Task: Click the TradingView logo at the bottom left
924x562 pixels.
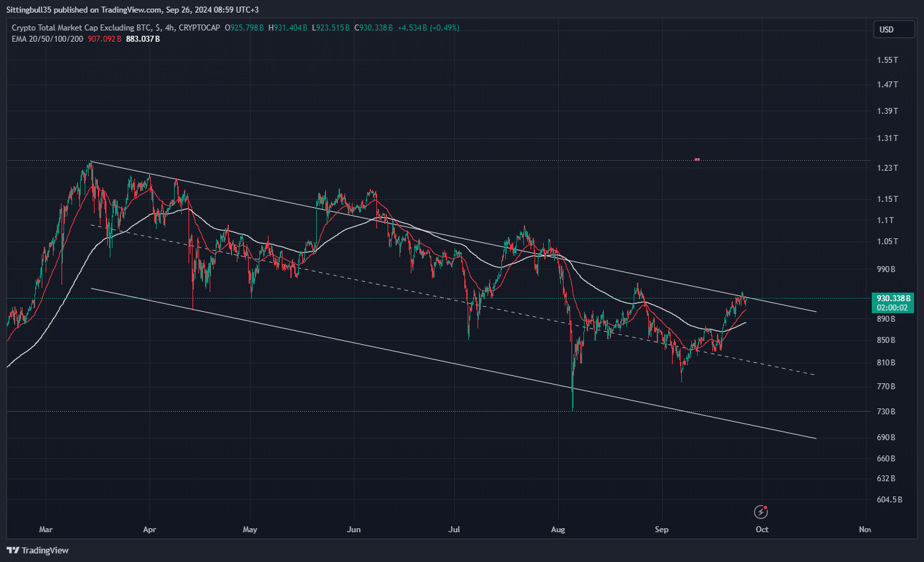Action: pyautogui.click(x=38, y=550)
